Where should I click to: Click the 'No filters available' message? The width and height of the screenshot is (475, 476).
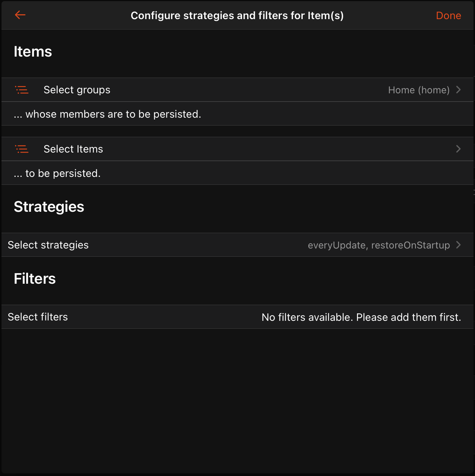tap(361, 317)
